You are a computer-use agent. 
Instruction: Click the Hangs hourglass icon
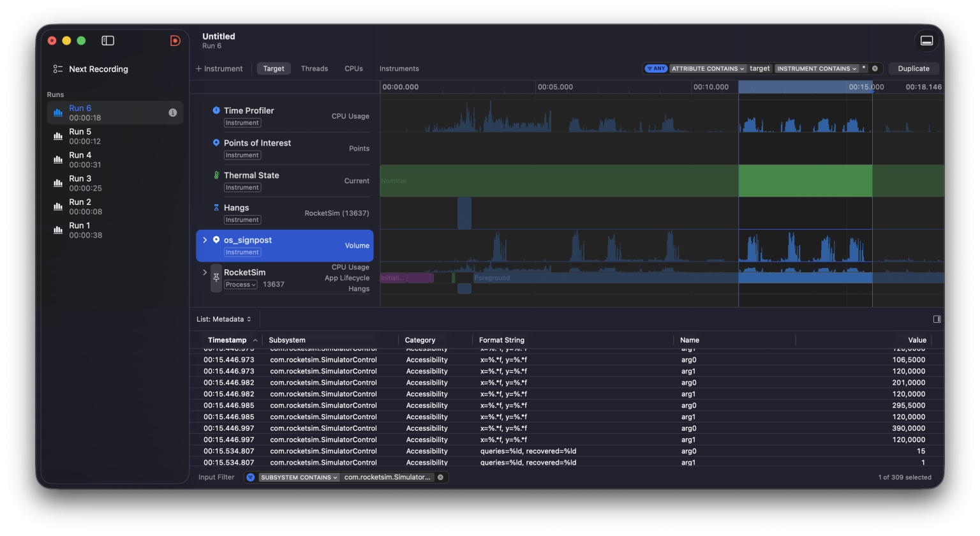216,207
